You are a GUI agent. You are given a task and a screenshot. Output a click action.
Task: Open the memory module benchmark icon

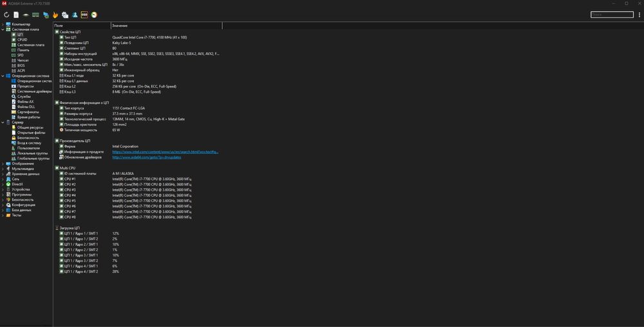click(x=35, y=15)
